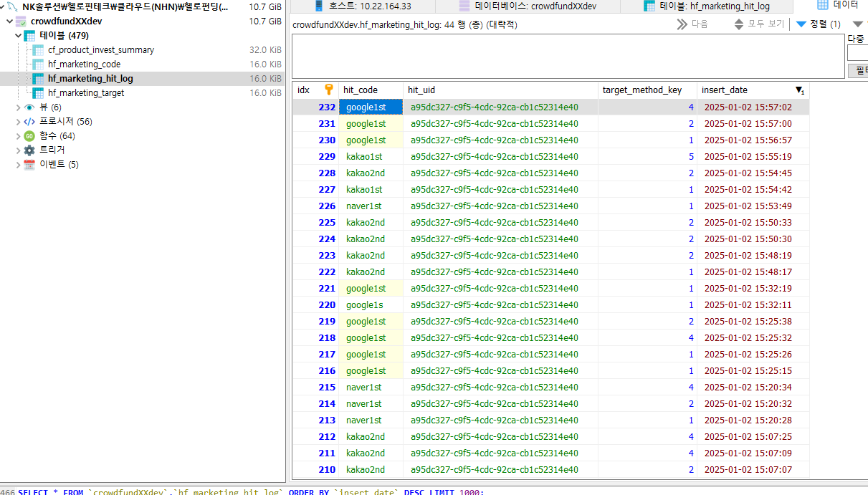This screenshot has width=868, height=495.
Task: Select kakao1st cell in row 227
Action: 371,190
